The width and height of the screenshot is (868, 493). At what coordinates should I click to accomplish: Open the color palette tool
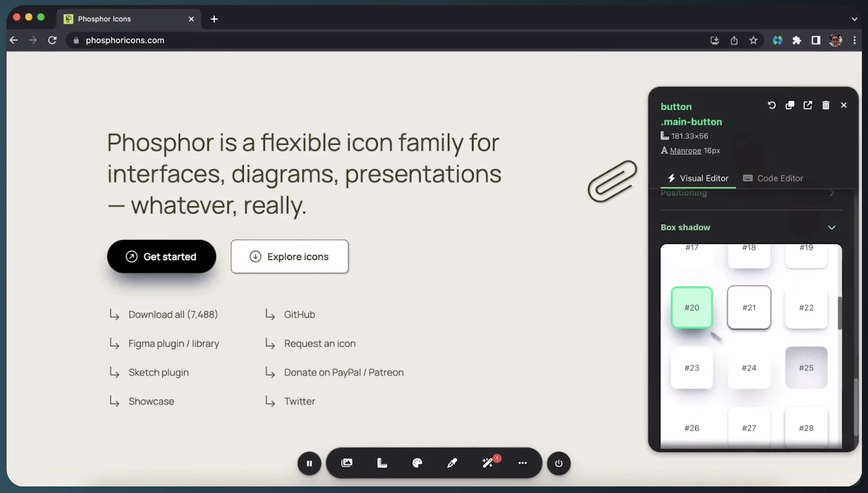(x=417, y=463)
